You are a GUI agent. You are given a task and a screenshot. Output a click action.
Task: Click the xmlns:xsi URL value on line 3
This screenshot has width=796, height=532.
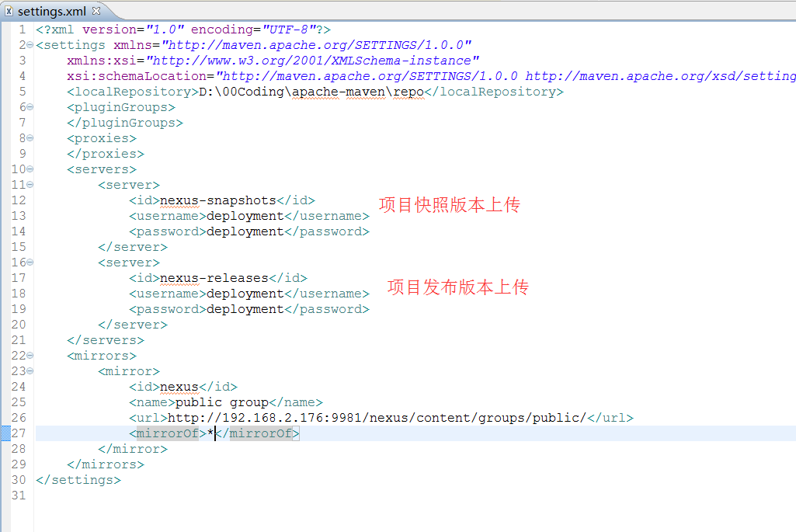[x=313, y=61]
